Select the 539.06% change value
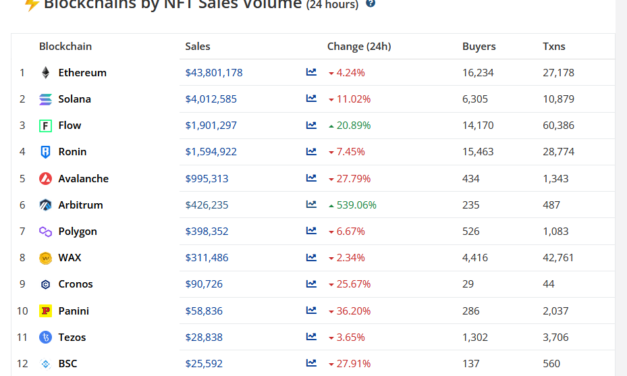627x376 pixels. pyautogui.click(x=356, y=205)
